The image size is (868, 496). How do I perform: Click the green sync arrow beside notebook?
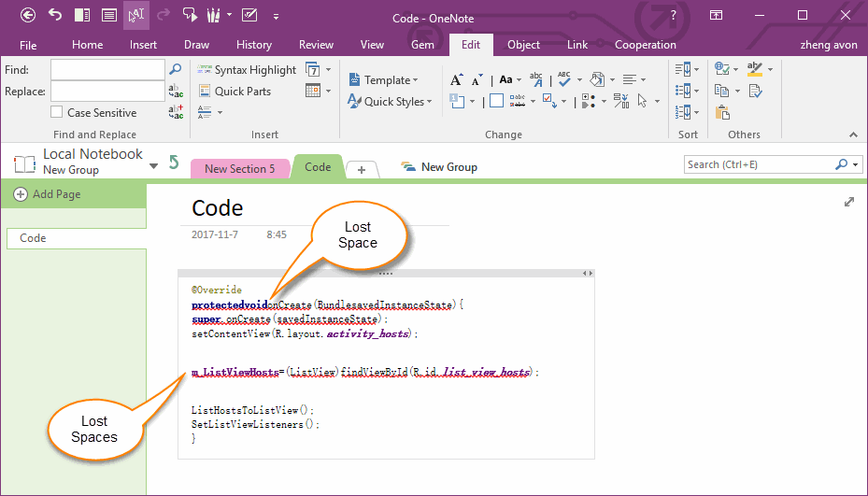point(174,163)
